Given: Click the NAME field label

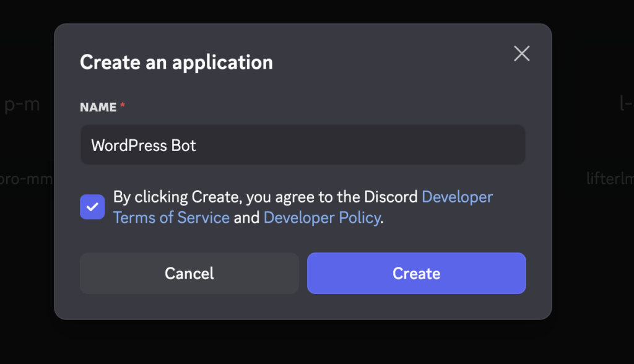Looking at the screenshot, I should (x=98, y=108).
